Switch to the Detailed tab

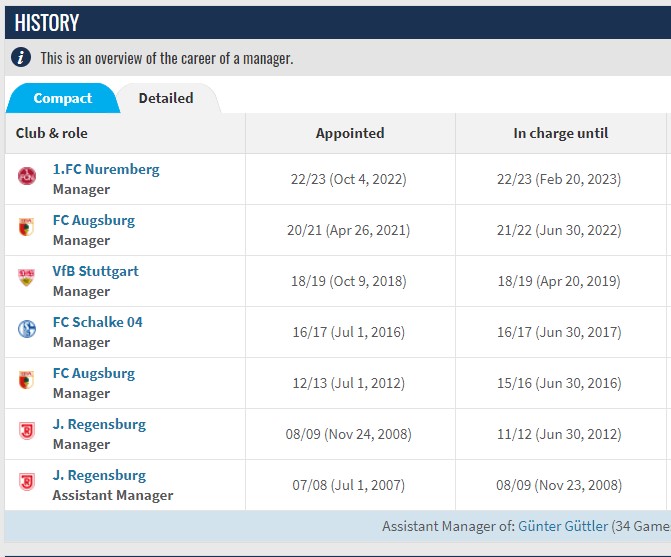166,98
